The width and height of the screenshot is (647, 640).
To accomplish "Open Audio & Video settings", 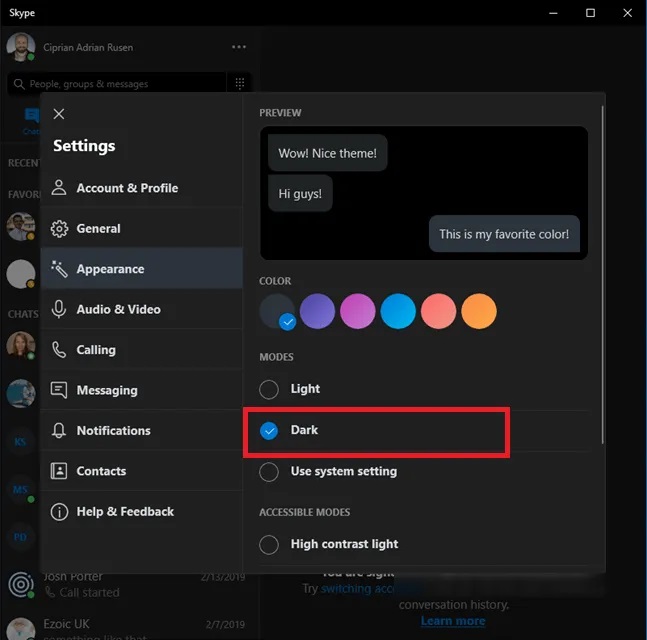I will [142, 309].
